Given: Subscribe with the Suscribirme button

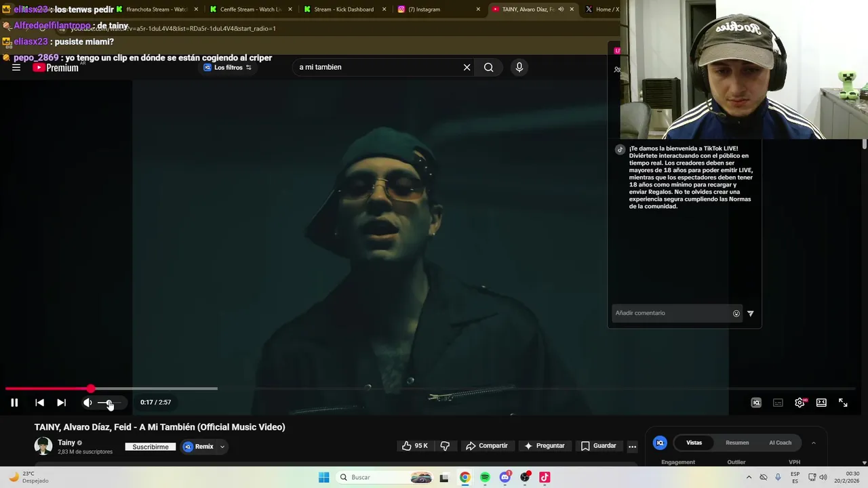Looking at the screenshot, I should pos(151,447).
